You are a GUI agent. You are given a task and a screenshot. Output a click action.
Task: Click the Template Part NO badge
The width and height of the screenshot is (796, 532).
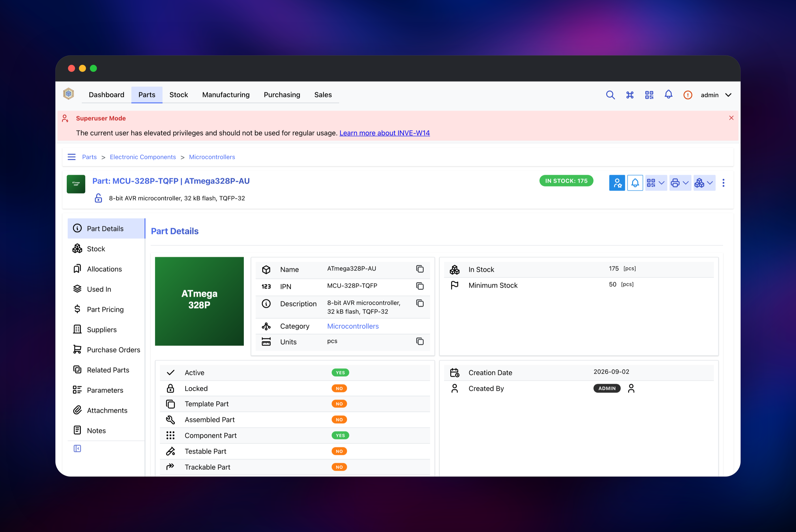pyautogui.click(x=339, y=404)
